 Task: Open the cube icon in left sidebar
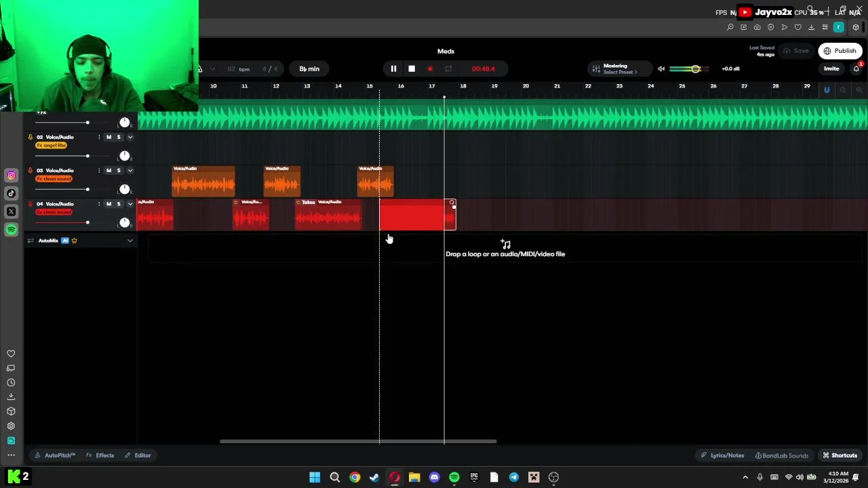pyautogui.click(x=11, y=411)
